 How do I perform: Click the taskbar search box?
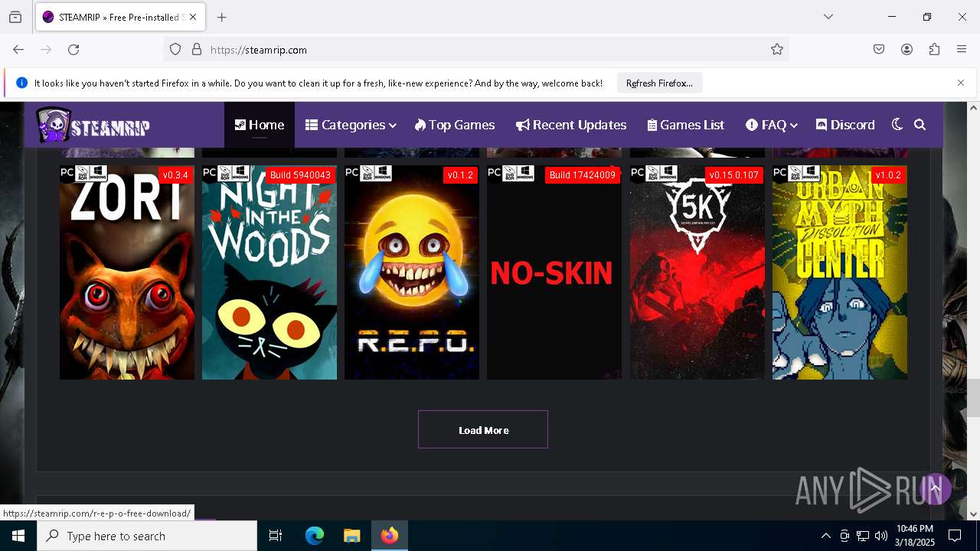coord(147,536)
